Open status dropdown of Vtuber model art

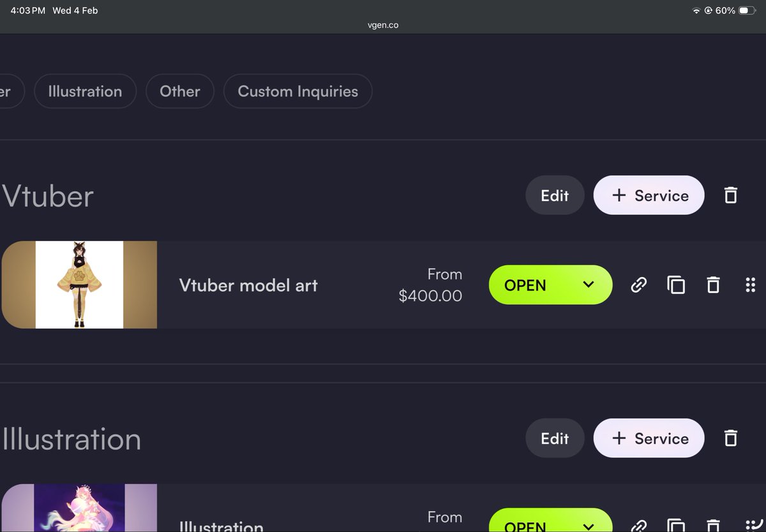pos(550,284)
